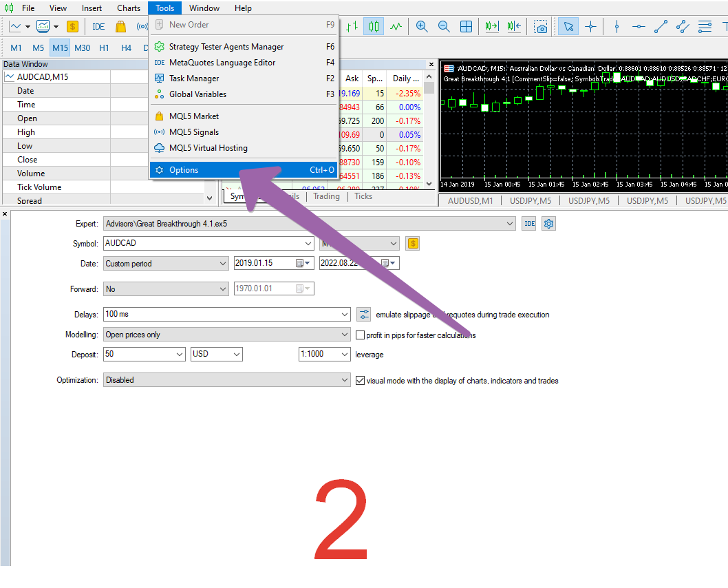Switch to M5 timeframe
This screenshot has height=588, width=728.
(x=38, y=48)
